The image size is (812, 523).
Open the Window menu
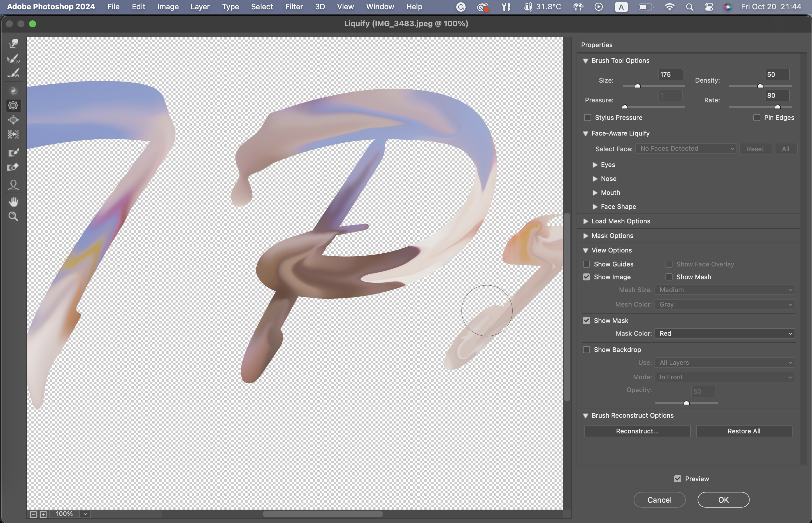[x=380, y=7]
